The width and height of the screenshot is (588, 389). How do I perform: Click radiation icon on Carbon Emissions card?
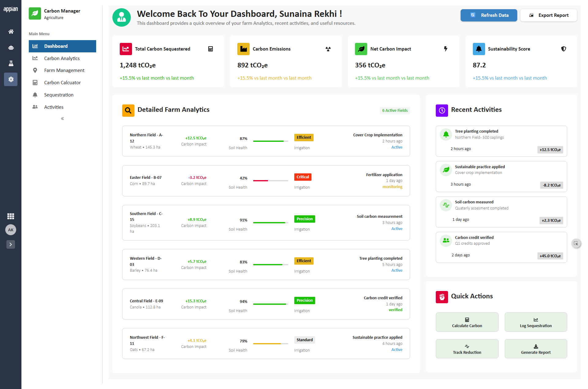[328, 49]
